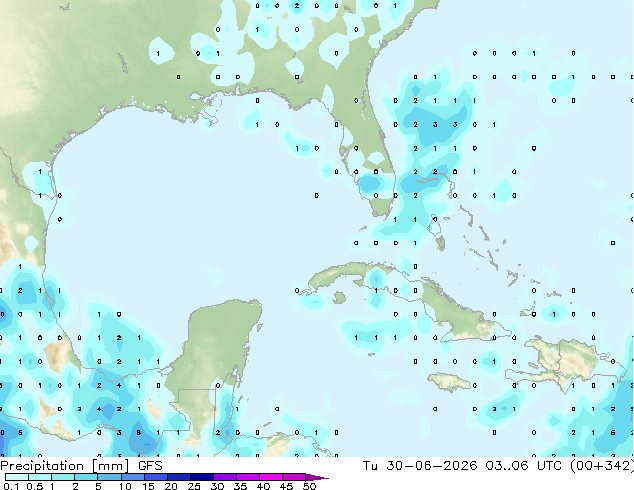Click the '40' legend label

tap(263, 486)
